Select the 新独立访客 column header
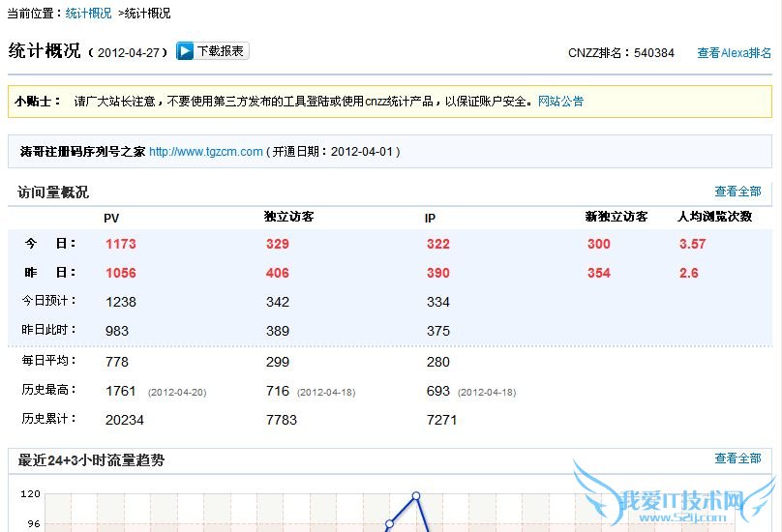The image size is (782, 532). (617, 218)
